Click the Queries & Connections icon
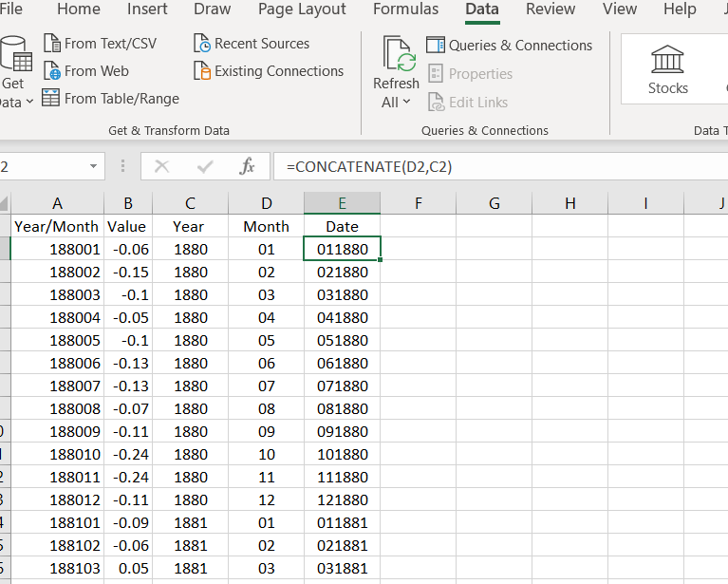Image resolution: width=728 pixels, height=584 pixels. tap(435, 46)
